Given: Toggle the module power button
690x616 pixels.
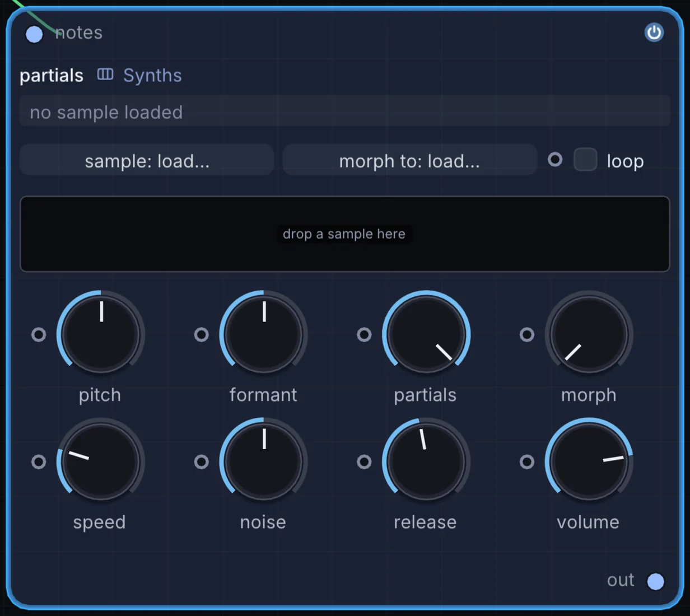Looking at the screenshot, I should pos(654,32).
